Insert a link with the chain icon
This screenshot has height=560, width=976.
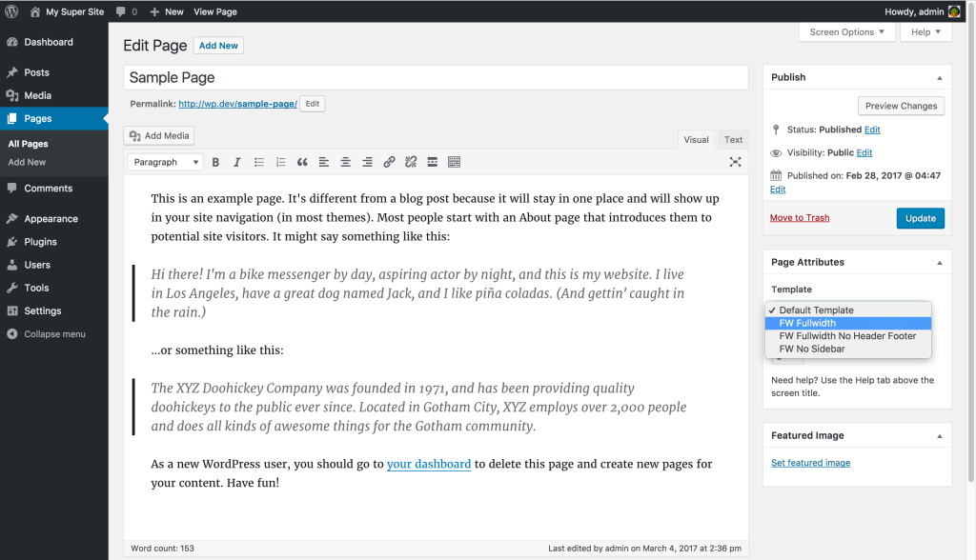[x=389, y=162]
